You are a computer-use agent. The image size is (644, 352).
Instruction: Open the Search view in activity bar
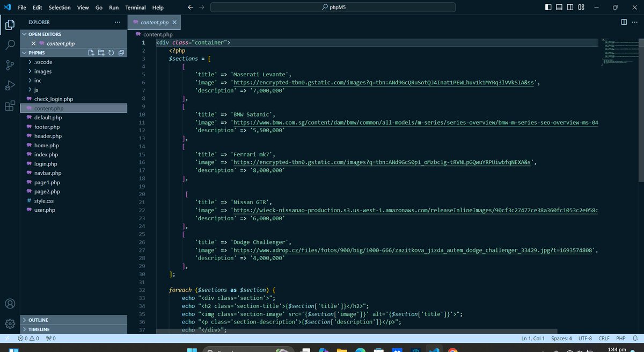coord(10,45)
